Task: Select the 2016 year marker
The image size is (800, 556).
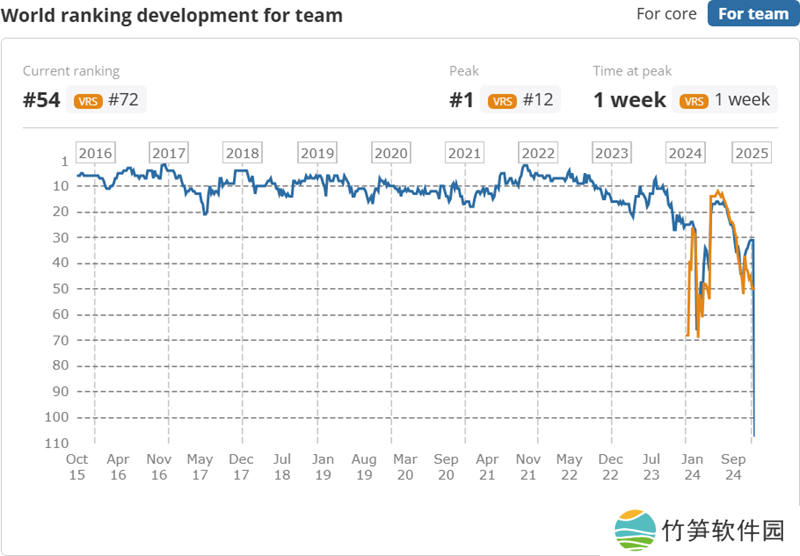Action: [x=95, y=153]
